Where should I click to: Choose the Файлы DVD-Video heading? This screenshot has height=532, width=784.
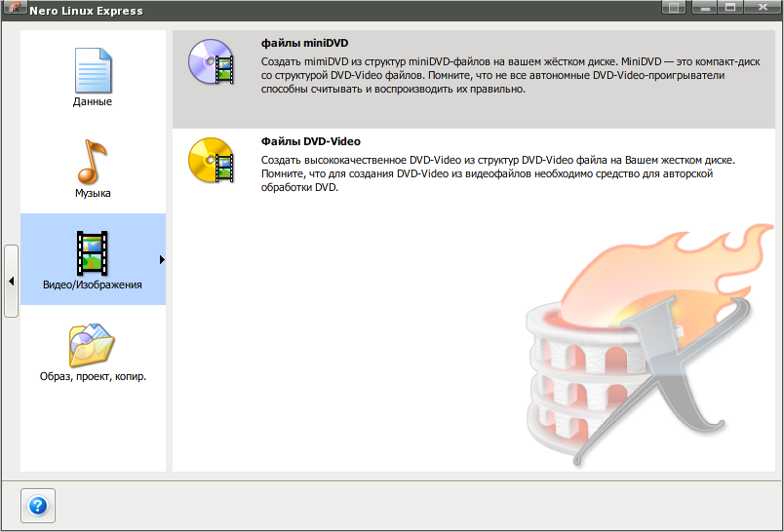tap(310, 142)
